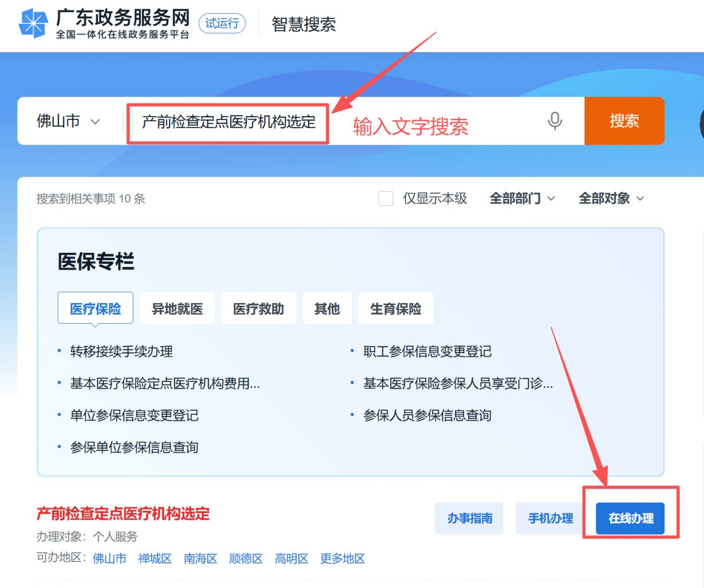Open the 其他 tab

pos(327,308)
